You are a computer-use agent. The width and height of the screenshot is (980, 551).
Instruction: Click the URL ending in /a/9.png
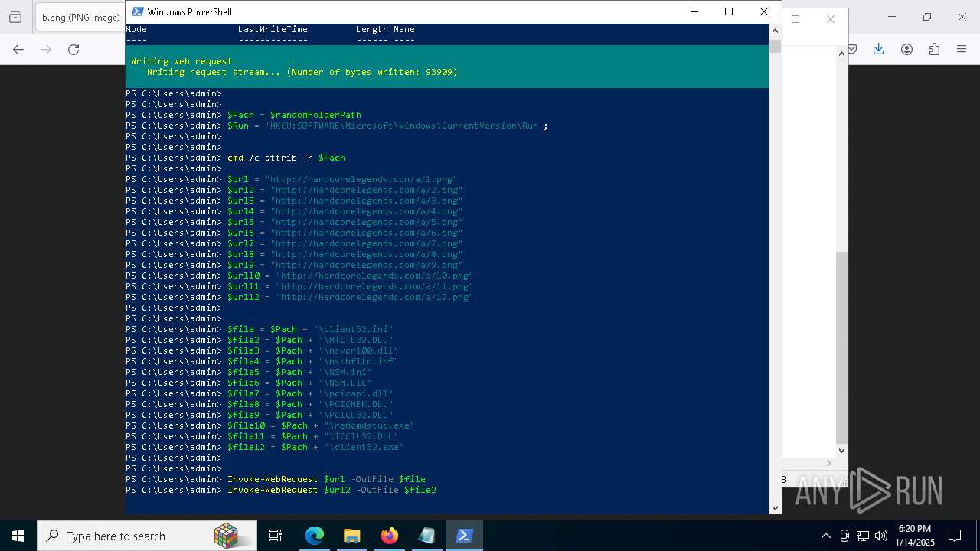[367, 265]
